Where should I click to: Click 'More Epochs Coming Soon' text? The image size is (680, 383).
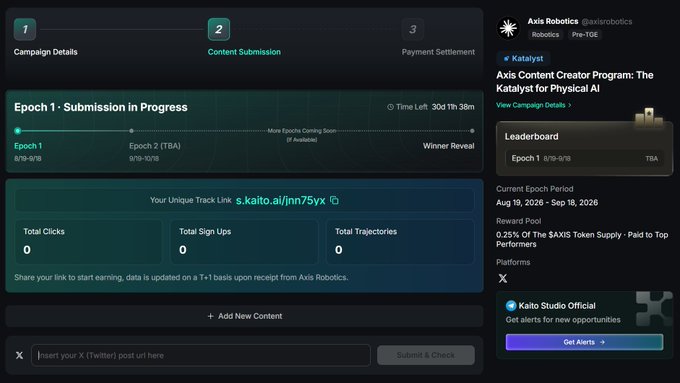(x=302, y=131)
